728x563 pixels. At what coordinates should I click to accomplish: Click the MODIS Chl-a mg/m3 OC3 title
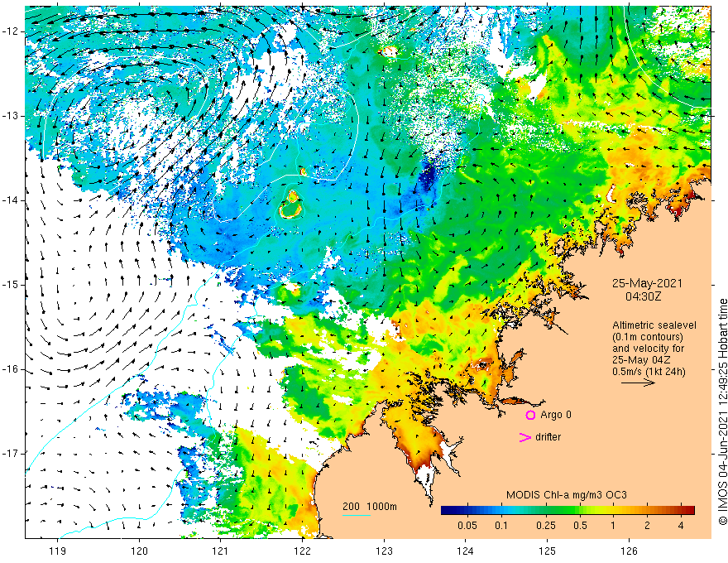click(x=567, y=495)
